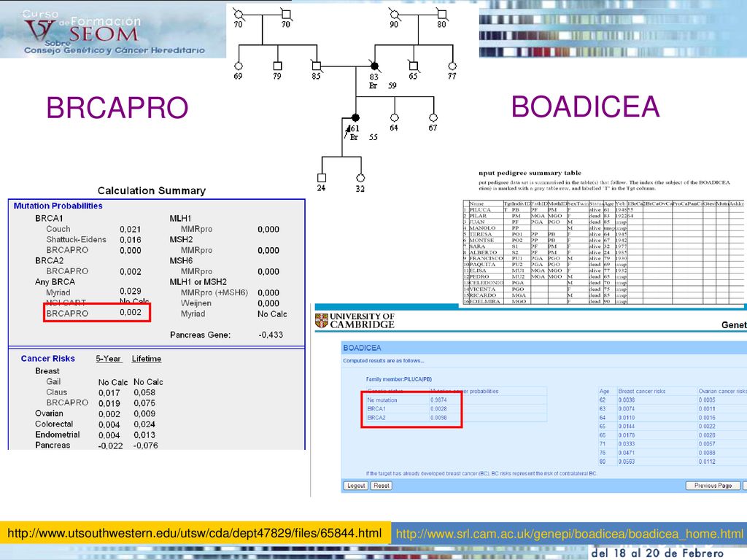Viewport: 747px width, 560px height.
Task: Click the University of Cambridge crest
Action: (x=322, y=321)
